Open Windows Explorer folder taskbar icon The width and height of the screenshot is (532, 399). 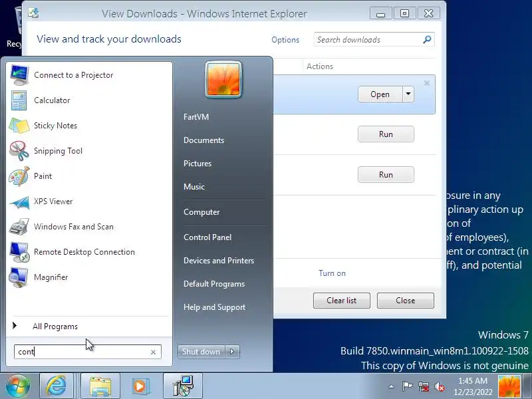[x=100, y=386]
